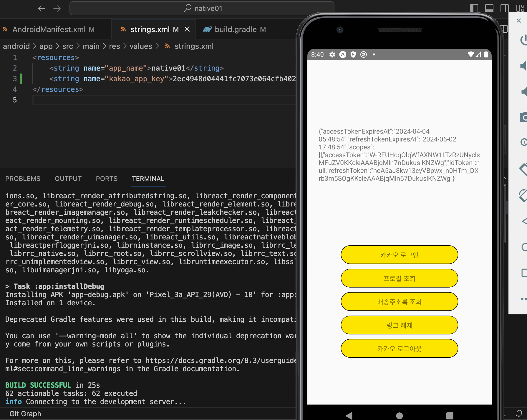
Task: Open the OUTPUT panel tab
Action: pos(68,179)
